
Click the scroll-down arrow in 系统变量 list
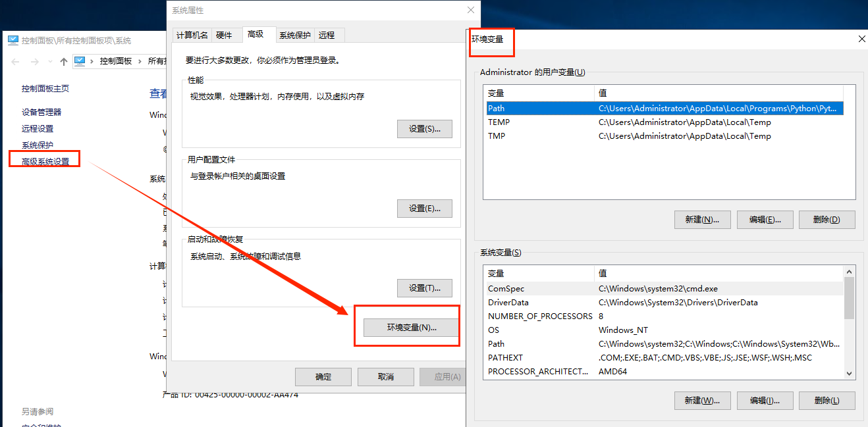[849, 373]
